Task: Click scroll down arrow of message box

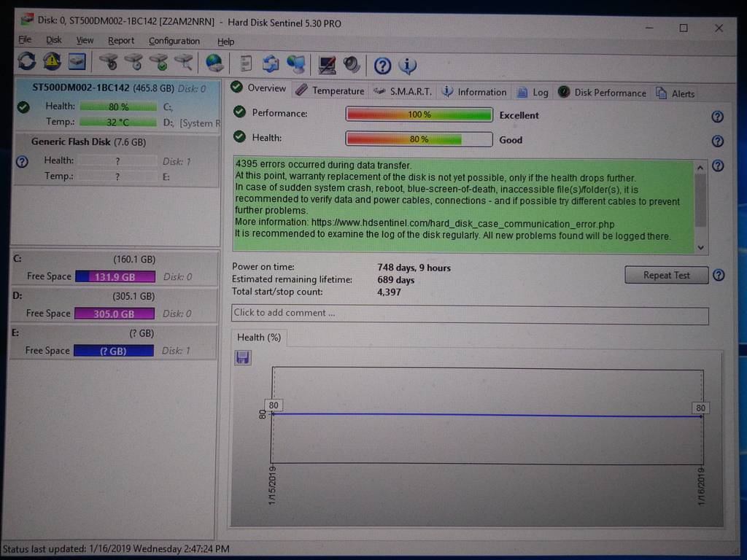Action: 701,247
